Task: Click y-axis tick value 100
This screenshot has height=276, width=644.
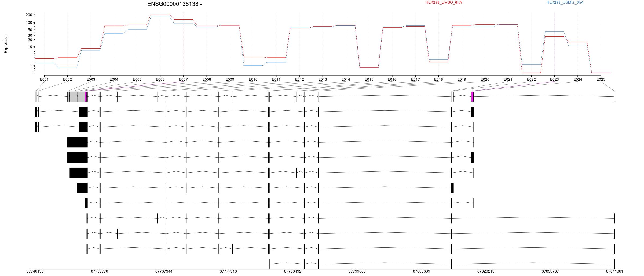Action: (x=29, y=23)
